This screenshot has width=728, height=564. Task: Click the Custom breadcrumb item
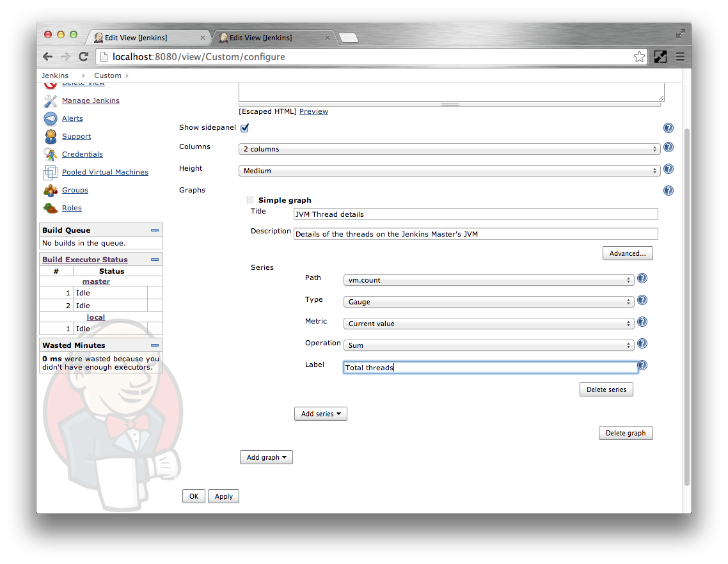pyautogui.click(x=107, y=75)
